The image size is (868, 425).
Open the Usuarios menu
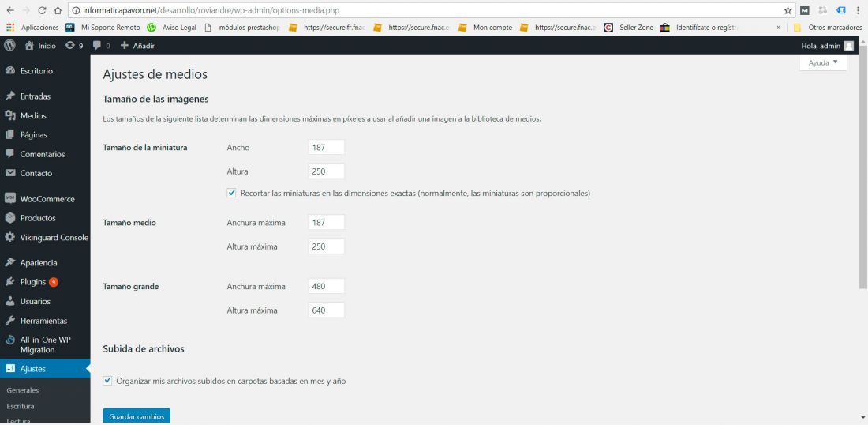(x=45, y=302)
